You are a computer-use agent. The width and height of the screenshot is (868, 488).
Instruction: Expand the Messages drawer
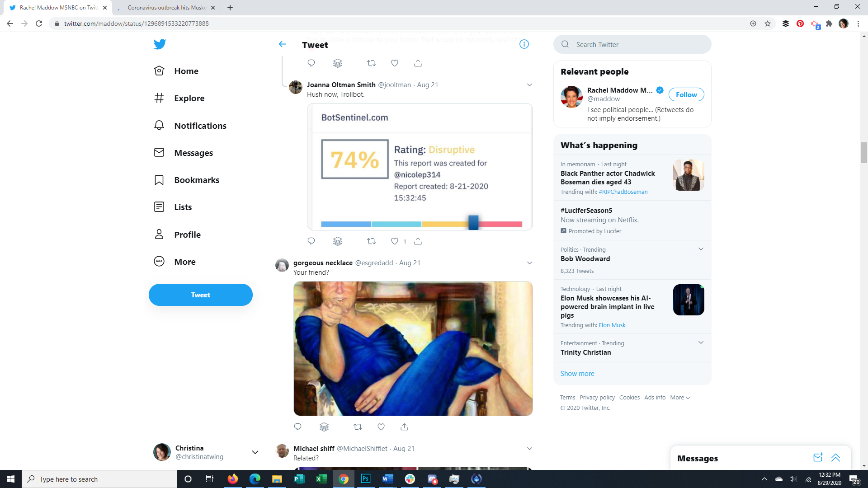[x=835, y=458]
